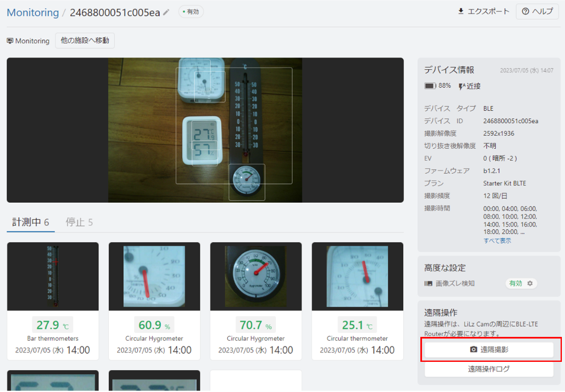Click the 60.9 % reading value
The width and height of the screenshot is (565, 392).
pos(154,325)
